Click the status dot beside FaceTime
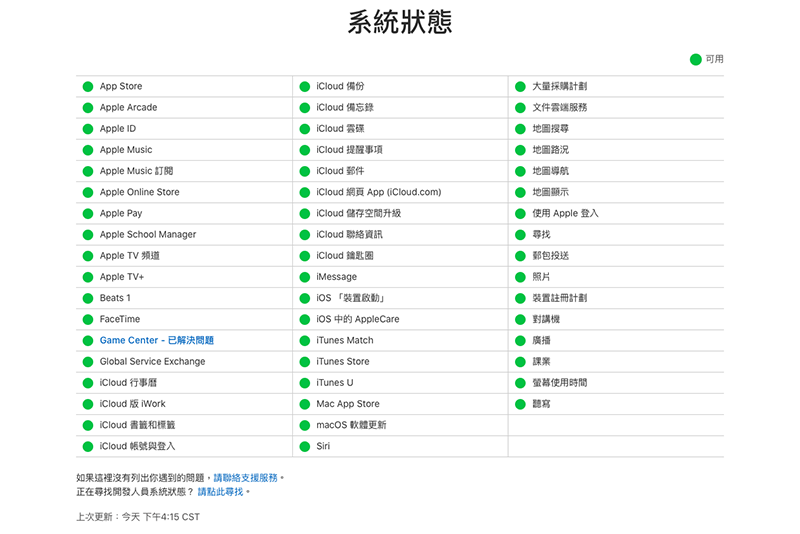This screenshot has width=800, height=534. (88, 320)
